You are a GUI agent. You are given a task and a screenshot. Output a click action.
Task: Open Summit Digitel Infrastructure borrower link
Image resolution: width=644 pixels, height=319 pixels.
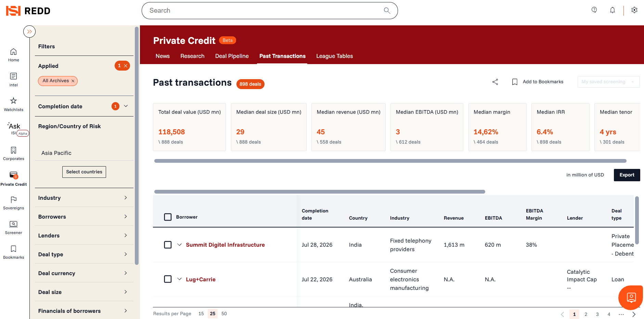pyautogui.click(x=225, y=245)
